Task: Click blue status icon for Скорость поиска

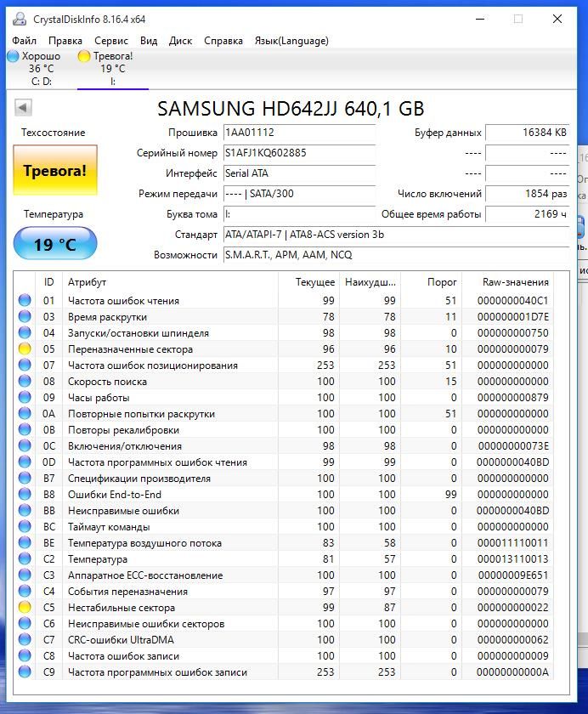Action: [25, 381]
